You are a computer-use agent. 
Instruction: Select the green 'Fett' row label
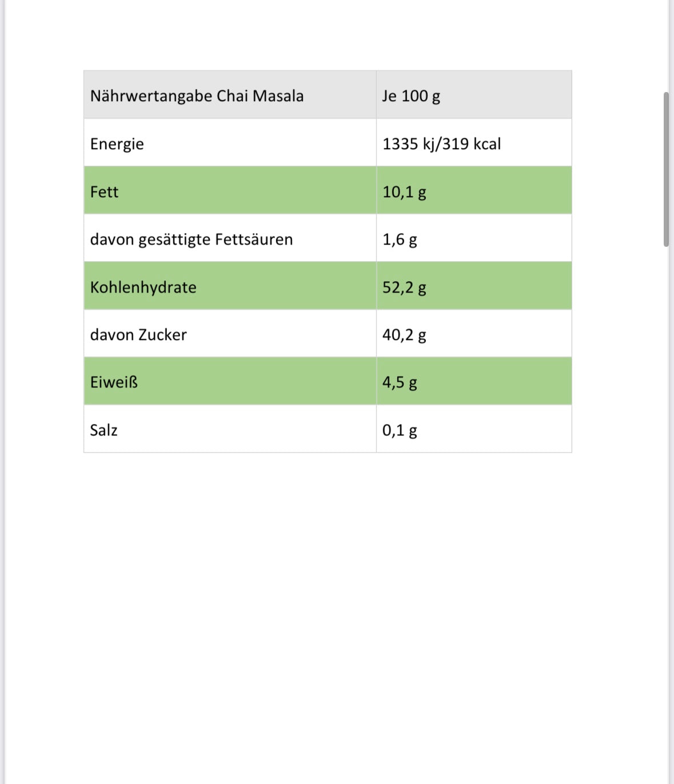[105, 192]
